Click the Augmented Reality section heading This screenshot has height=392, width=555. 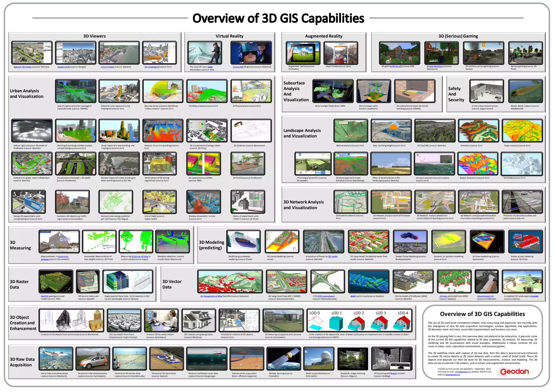324,36
